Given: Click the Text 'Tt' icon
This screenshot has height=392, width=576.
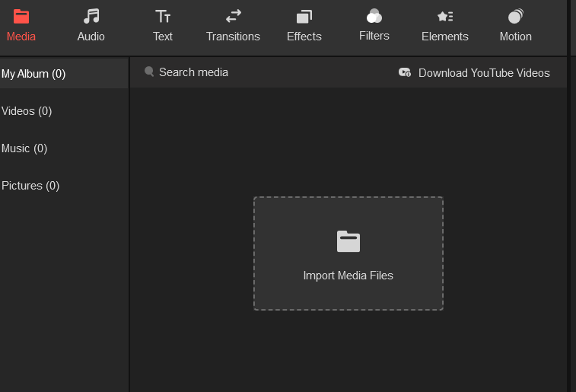Looking at the screenshot, I should tap(163, 16).
